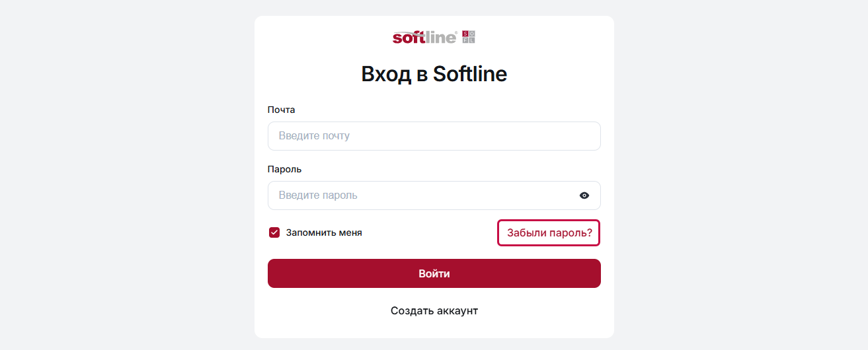868x350 pixels.
Task: Open the "Забыли пароль?" link
Action: coord(549,232)
